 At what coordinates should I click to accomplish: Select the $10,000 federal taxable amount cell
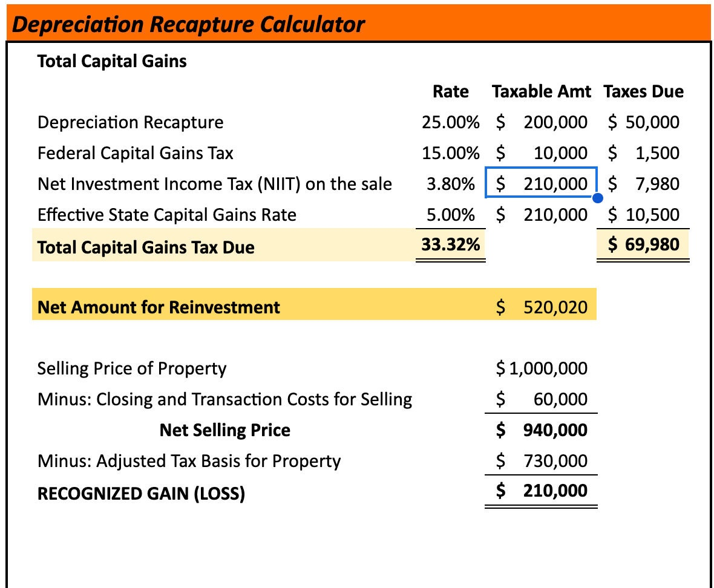[x=542, y=153]
